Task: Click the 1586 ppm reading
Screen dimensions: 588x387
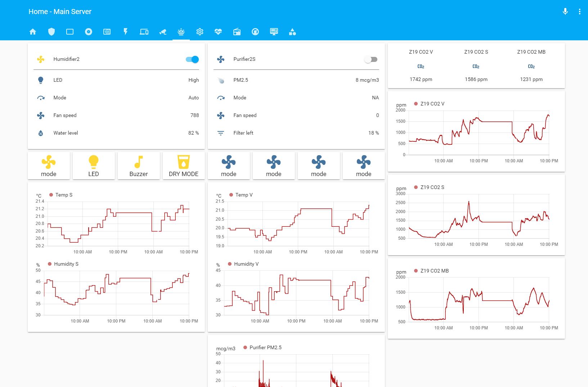Action: click(x=476, y=79)
